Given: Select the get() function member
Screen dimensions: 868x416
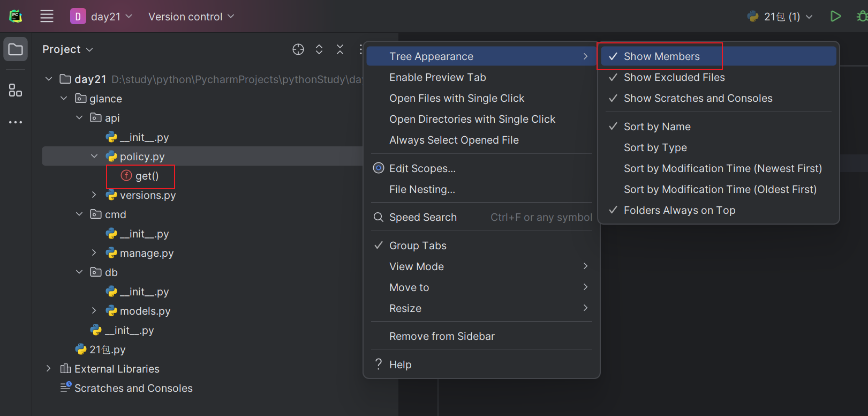Looking at the screenshot, I should coord(147,176).
